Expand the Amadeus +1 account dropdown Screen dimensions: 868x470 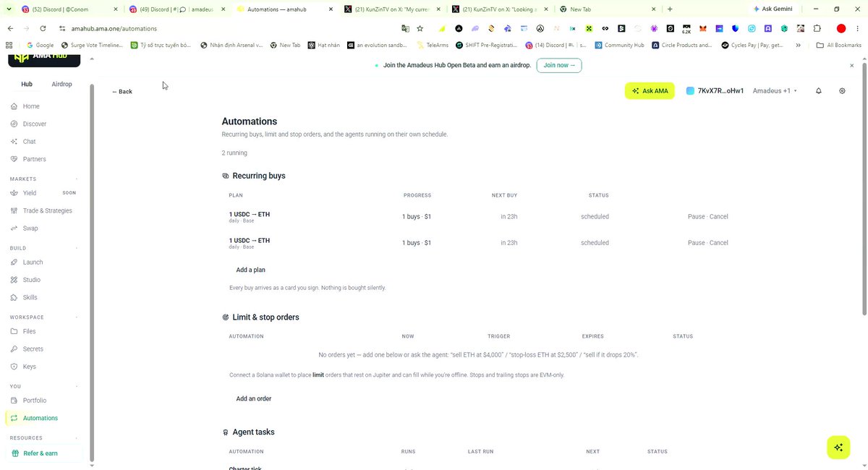[775, 91]
